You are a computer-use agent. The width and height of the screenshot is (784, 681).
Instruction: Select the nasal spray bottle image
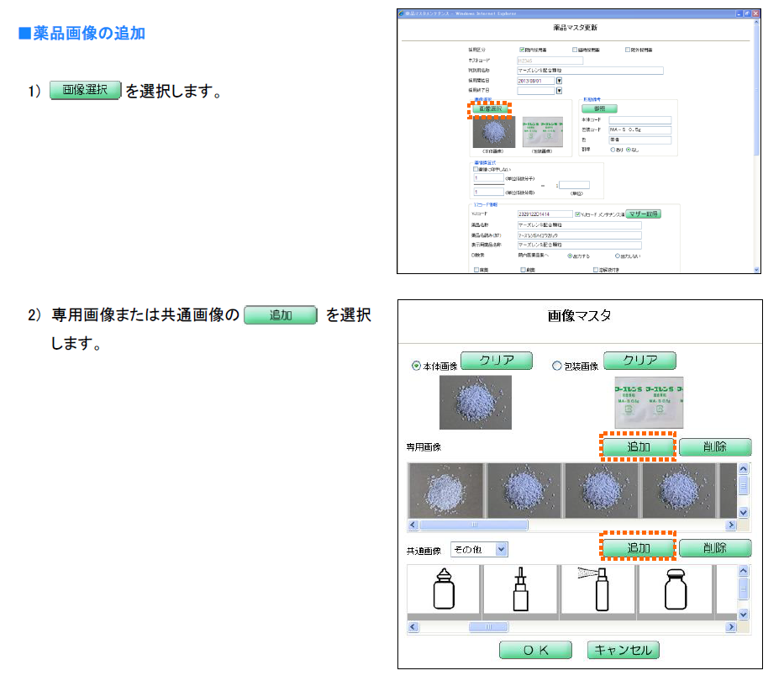pos(520,590)
